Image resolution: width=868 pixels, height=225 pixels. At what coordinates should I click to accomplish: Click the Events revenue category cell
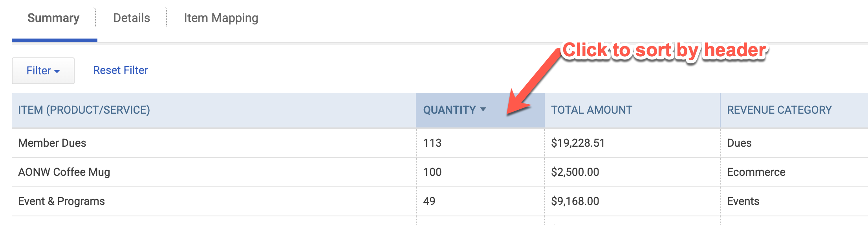[743, 201]
